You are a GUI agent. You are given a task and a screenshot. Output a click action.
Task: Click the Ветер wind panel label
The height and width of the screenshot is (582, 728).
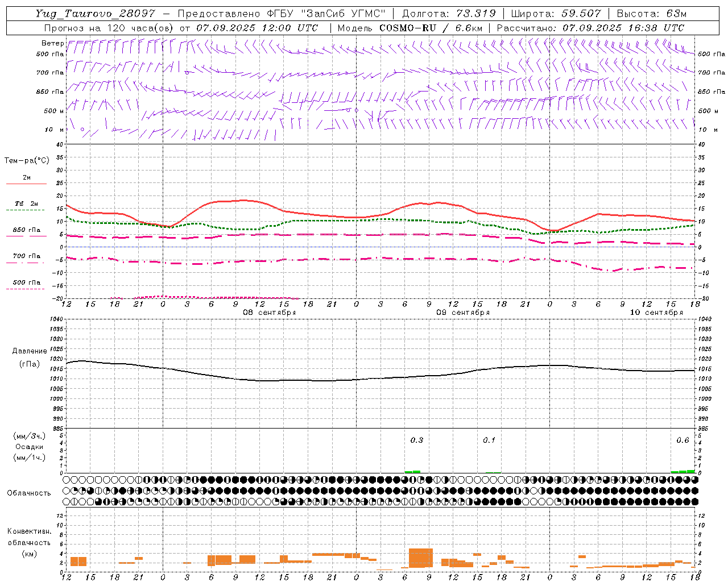[52, 43]
